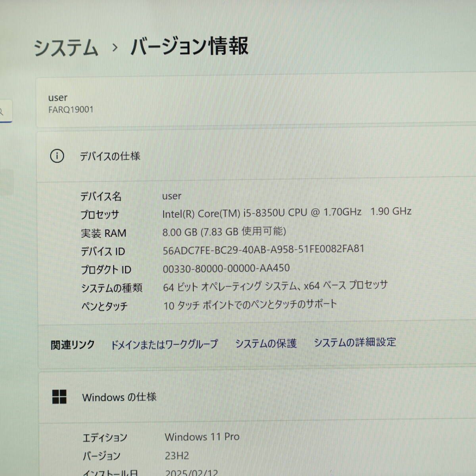Image resolution: width=476 pixels, height=476 pixels.
Task: Select the プロダクト ID value 00330-80000-00000-AA450
Action: [x=226, y=269]
